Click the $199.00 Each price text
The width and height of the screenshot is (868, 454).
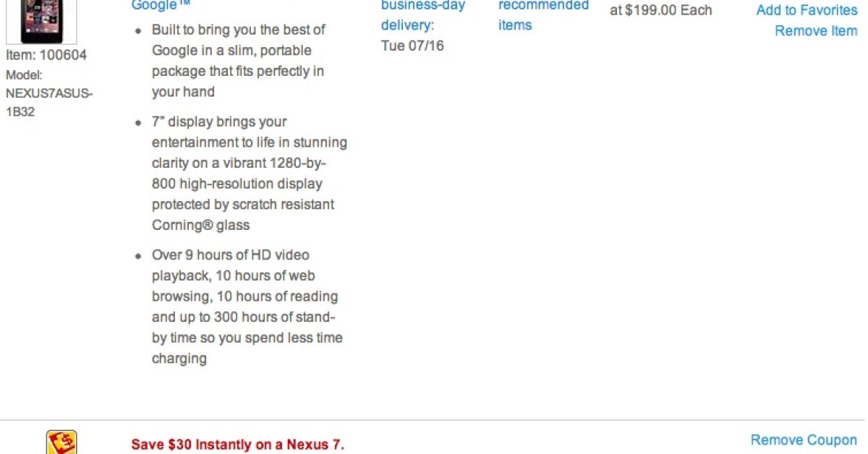(660, 10)
